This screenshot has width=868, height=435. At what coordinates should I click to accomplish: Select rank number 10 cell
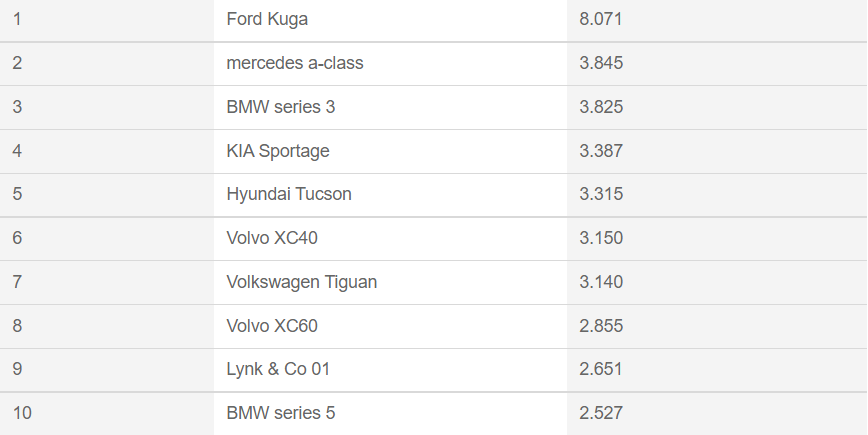coord(23,413)
